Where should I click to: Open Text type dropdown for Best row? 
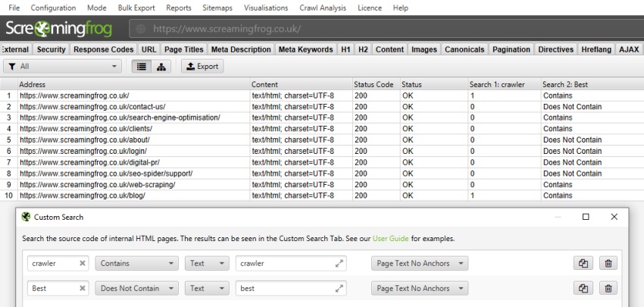(207, 289)
